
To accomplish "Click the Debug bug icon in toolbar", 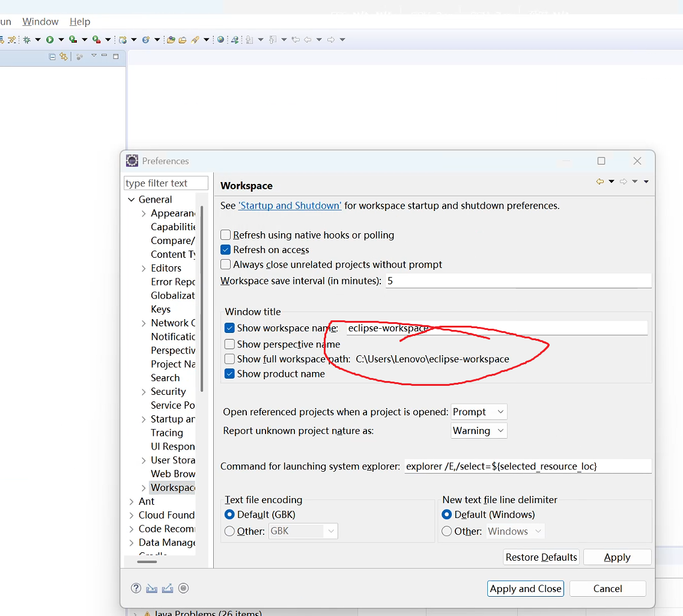I will (27, 40).
